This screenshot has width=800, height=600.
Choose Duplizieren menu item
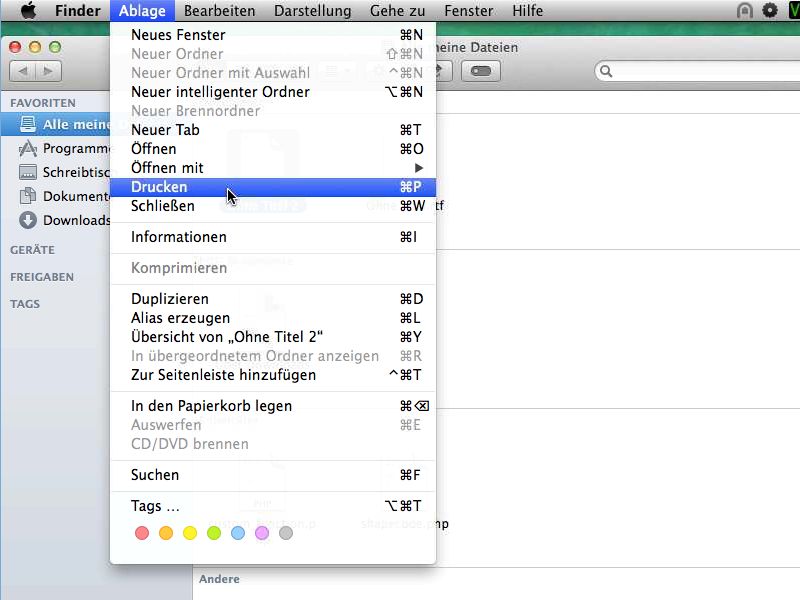[273, 299]
